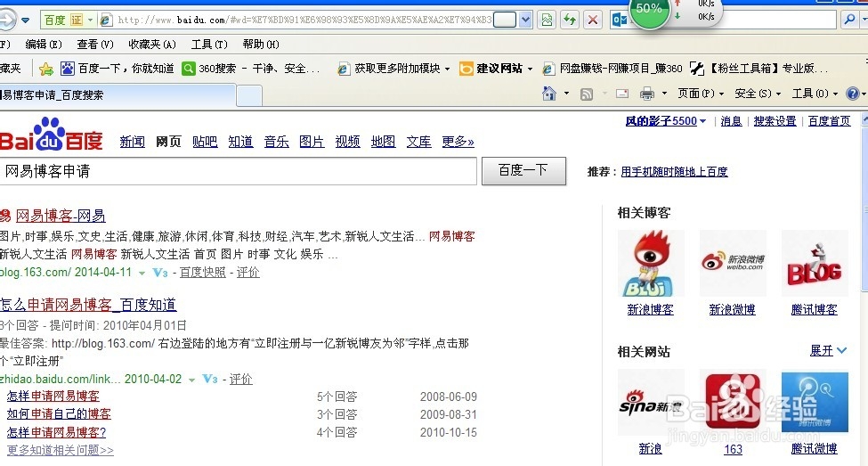Expand 获取更多附加模块 dropdown
Image resolution: width=868 pixels, height=466 pixels.
(447, 69)
